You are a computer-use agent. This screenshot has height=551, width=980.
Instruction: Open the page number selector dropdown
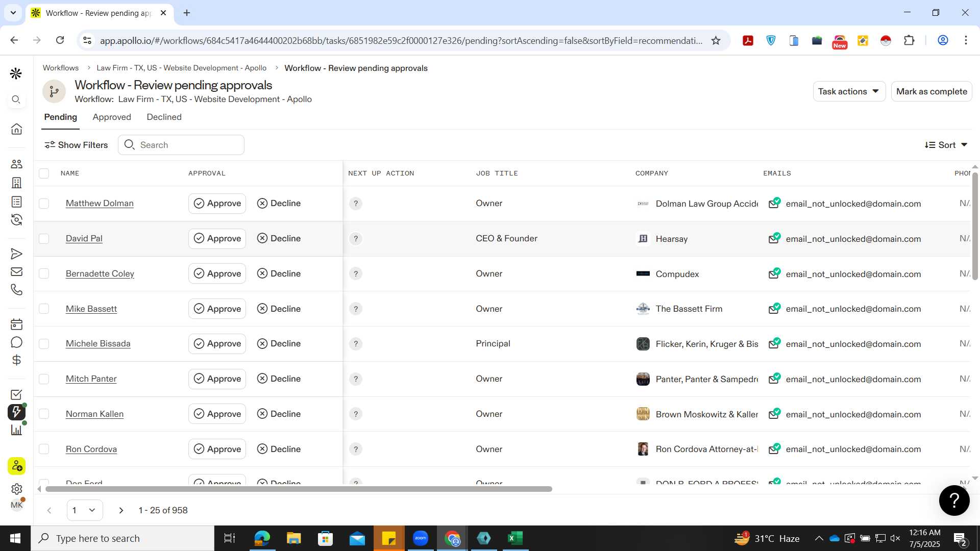point(85,510)
